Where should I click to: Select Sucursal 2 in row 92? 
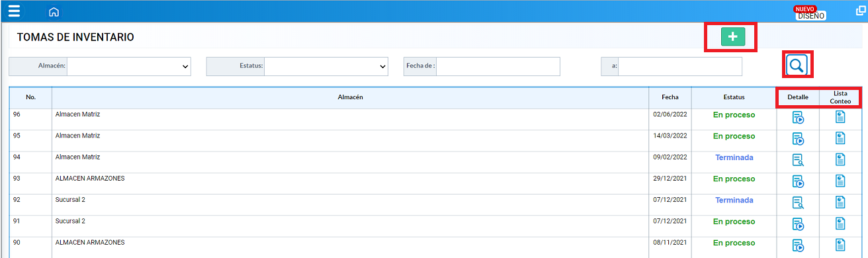point(70,200)
